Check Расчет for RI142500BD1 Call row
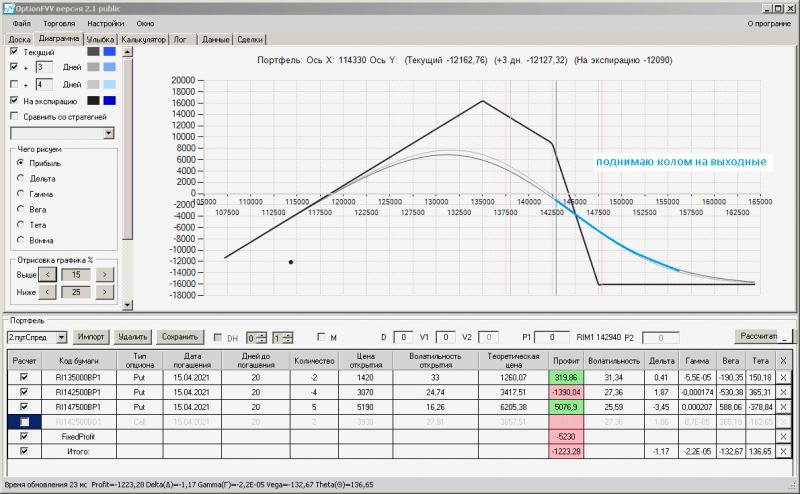Viewport: 800px width, 494px height. point(24,422)
